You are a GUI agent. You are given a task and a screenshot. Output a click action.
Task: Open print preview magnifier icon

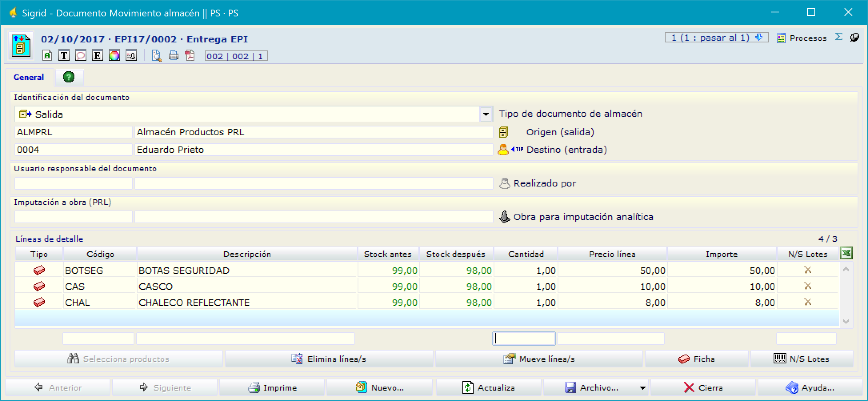point(156,55)
